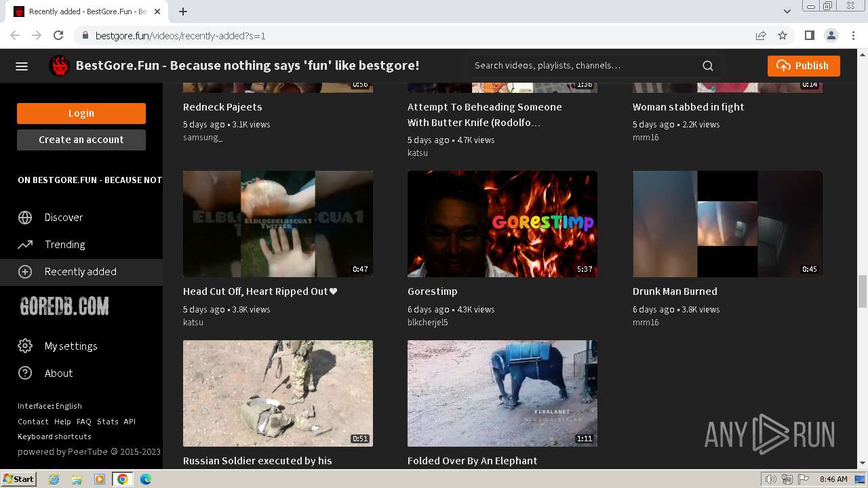Click the orange Login button
868x488 pixels.
pyautogui.click(x=81, y=113)
